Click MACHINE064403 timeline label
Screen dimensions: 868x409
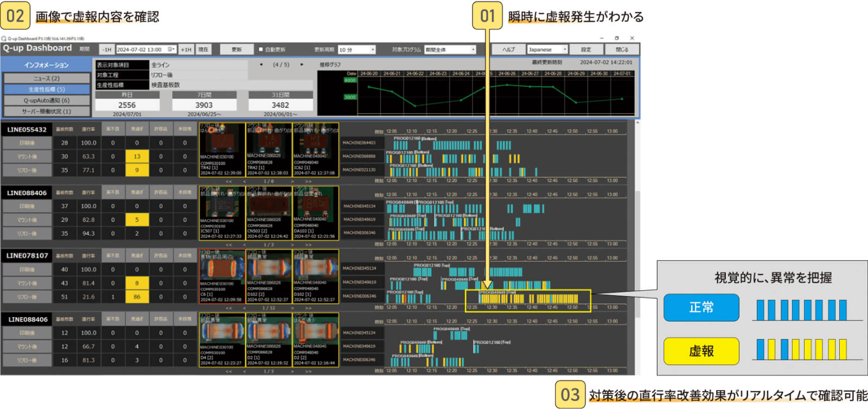tap(359, 143)
